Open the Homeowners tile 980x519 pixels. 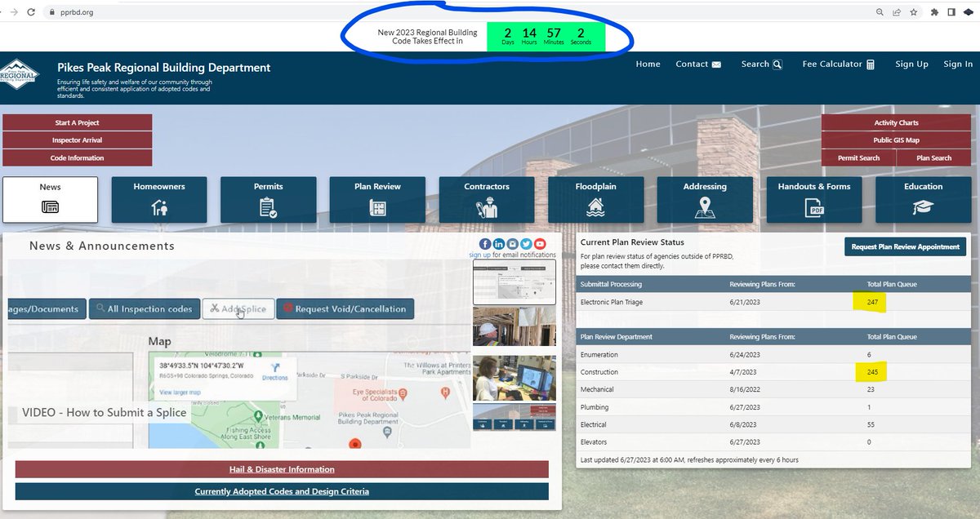tap(159, 200)
